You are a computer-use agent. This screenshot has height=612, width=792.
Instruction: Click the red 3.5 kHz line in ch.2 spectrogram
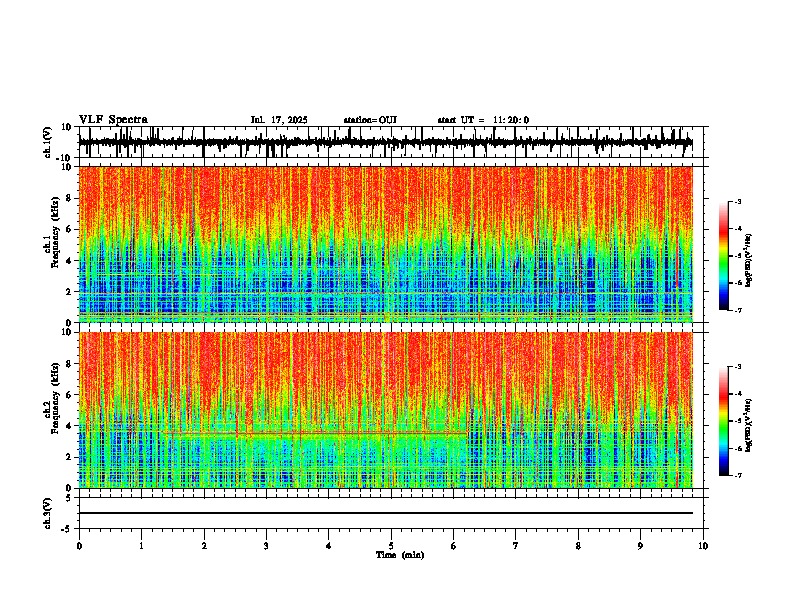click(x=317, y=433)
